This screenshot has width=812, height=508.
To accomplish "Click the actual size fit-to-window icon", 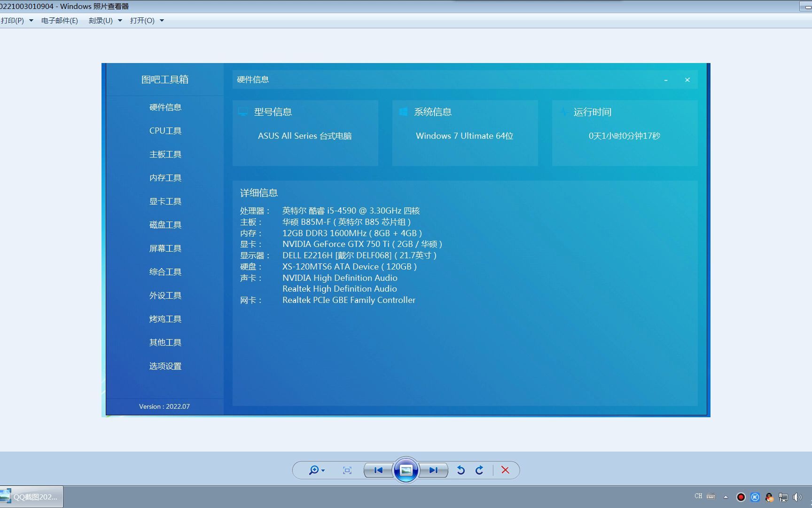I will (x=347, y=470).
